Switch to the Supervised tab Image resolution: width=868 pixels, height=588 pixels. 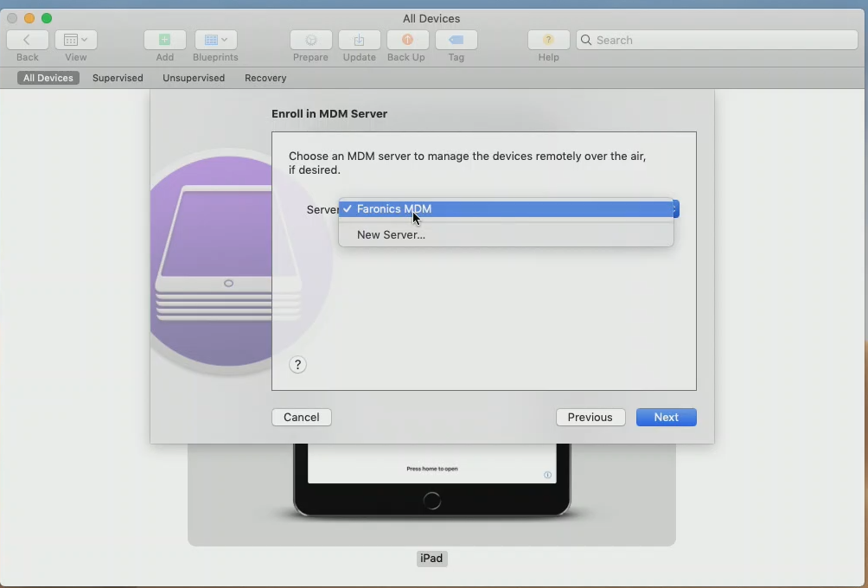[118, 78]
